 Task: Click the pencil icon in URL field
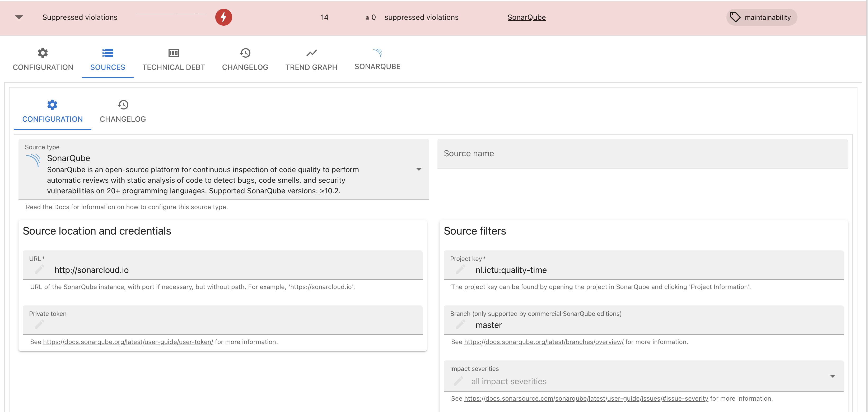coord(39,270)
